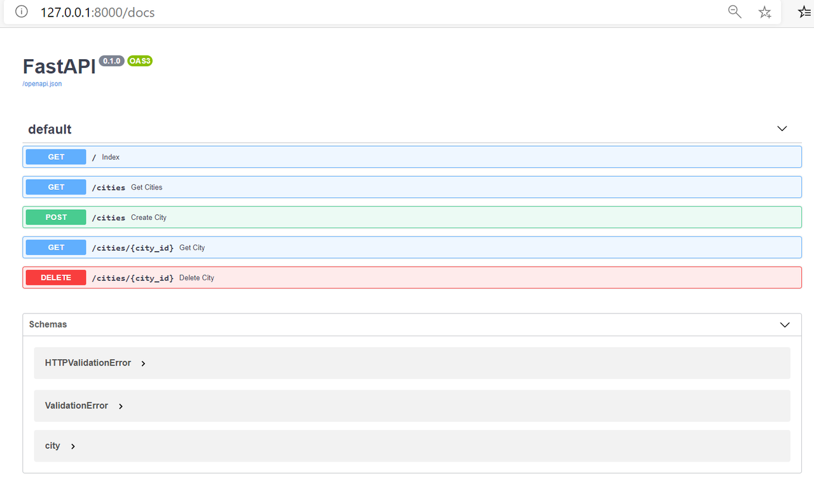Click the Delete City summary text
The image size is (814, 504).
(197, 278)
